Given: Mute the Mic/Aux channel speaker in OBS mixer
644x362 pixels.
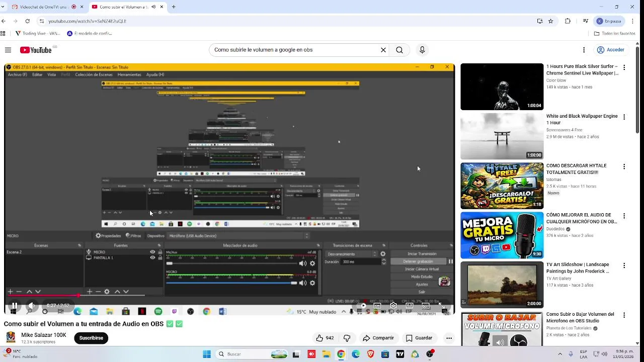Looking at the screenshot, I should (302, 263).
